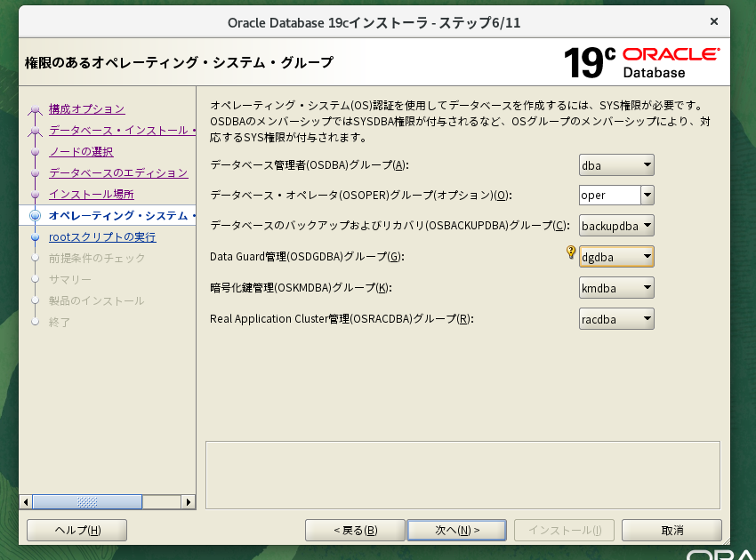Open the OSRACDBA dropdown showing racdba
This screenshot has width=756, height=560.
tap(616, 319)
